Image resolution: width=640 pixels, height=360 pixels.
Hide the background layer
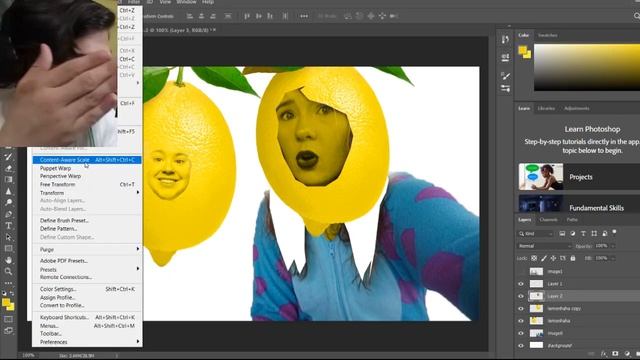tap(521, 345)
